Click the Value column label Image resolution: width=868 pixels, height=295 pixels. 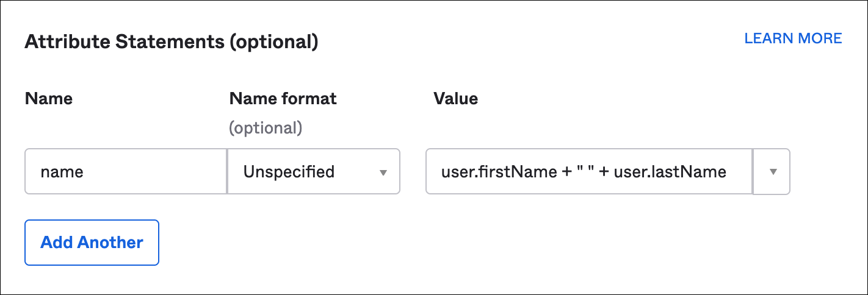pos(455,99)
